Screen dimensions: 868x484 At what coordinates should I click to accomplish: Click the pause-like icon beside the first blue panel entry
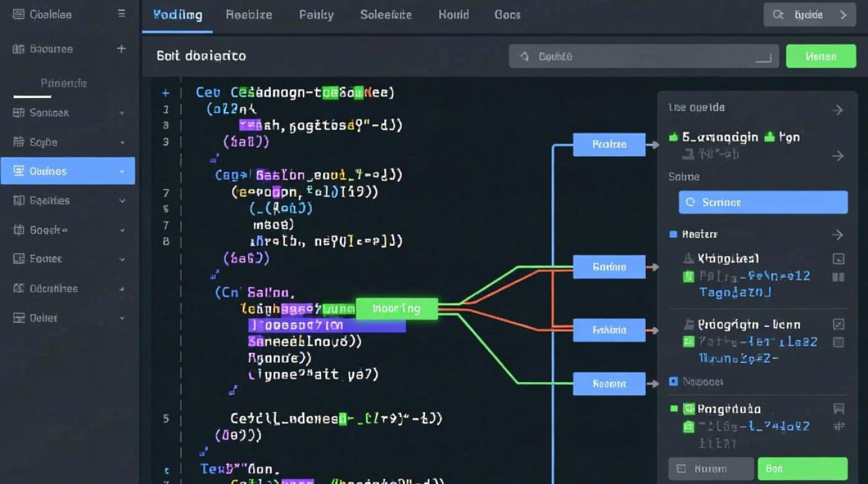pos(838,277)
